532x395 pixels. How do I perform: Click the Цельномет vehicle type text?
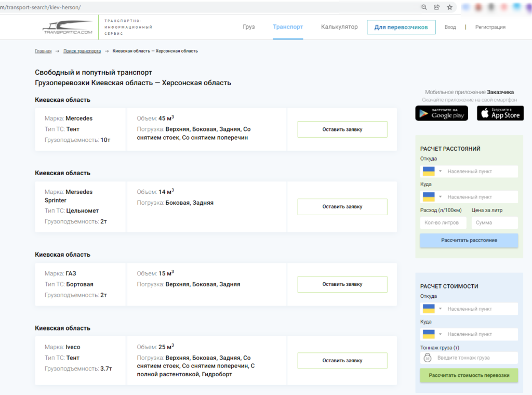click(83, 210)
